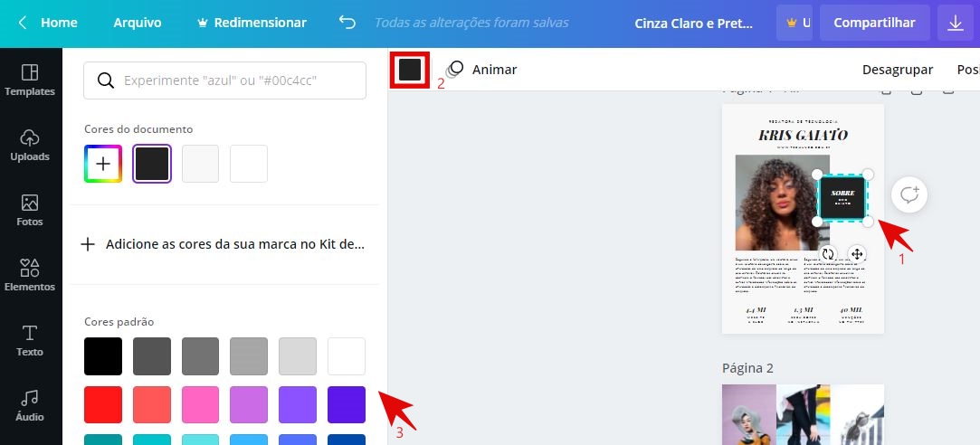Select the red default color swatch
This screenshot has width=980, height=445.
(x=103, y=405)
